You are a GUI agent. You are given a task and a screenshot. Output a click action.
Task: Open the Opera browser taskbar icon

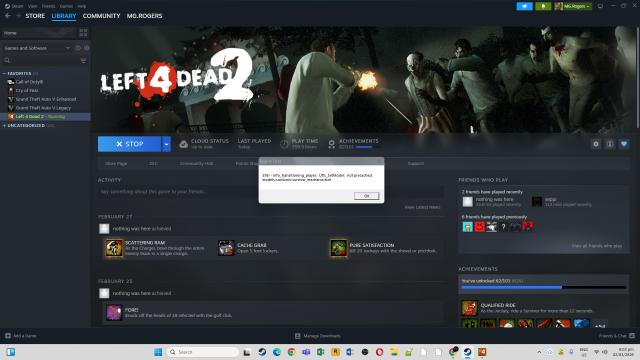point(379,352)
